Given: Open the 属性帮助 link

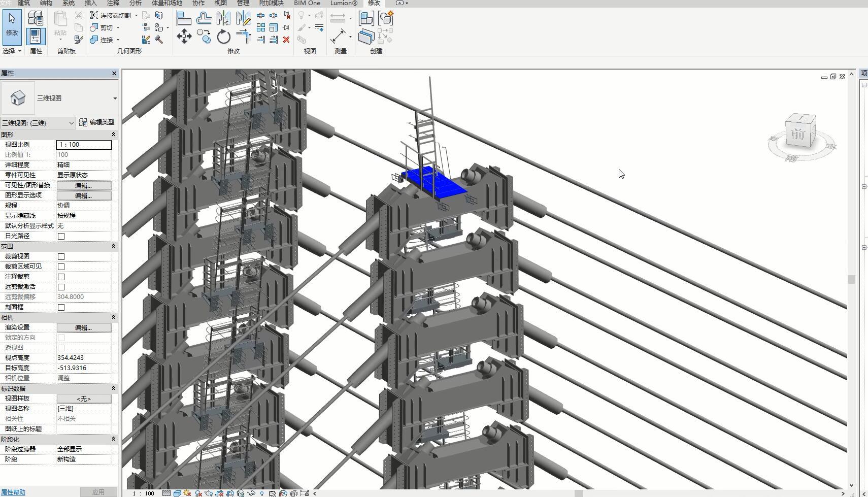Looking at the screenshot, I should pos(13,492).
